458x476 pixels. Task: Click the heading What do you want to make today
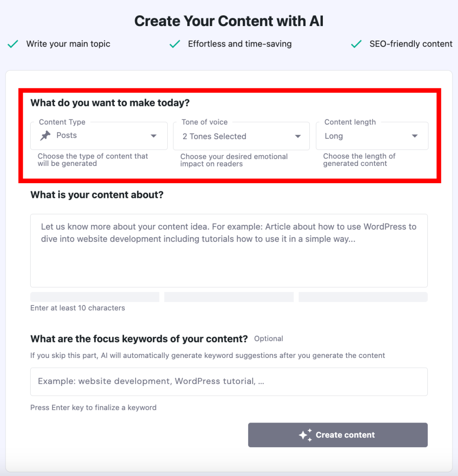(110, 103)
